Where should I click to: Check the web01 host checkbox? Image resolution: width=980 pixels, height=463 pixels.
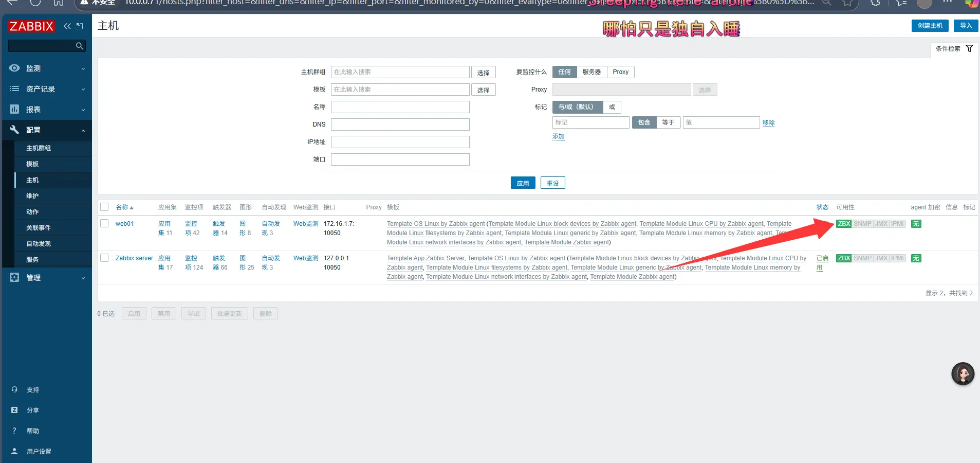(x=104, y=224)
